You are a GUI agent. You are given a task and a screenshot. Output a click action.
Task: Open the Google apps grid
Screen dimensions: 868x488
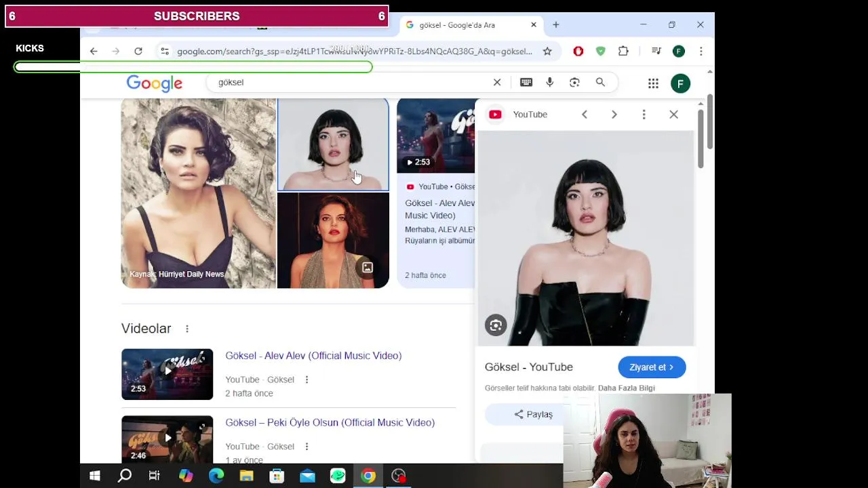pyautogui.click(x=653, y=83)
